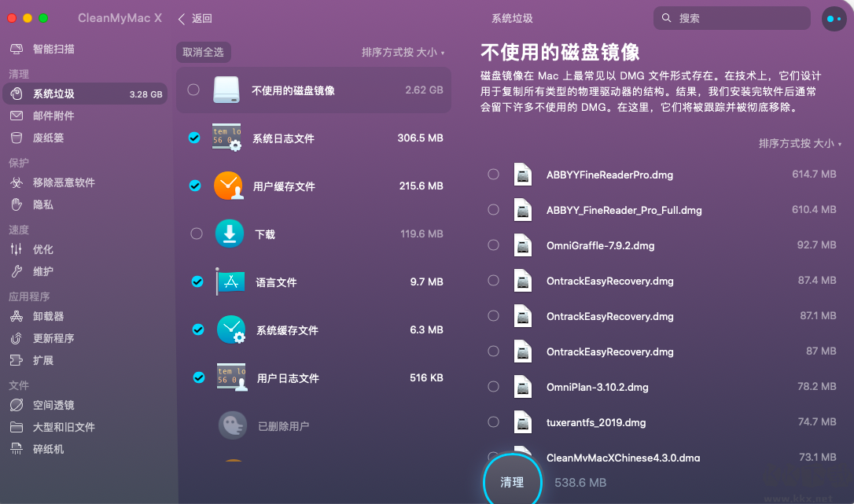Enable the 下载 downloads checkbox

[196, 234]
